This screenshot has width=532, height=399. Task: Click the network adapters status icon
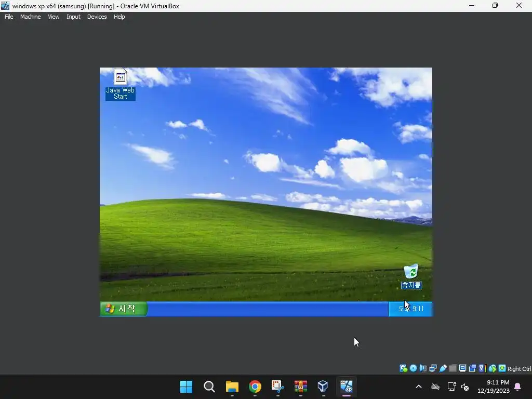[x=433, y=368]
